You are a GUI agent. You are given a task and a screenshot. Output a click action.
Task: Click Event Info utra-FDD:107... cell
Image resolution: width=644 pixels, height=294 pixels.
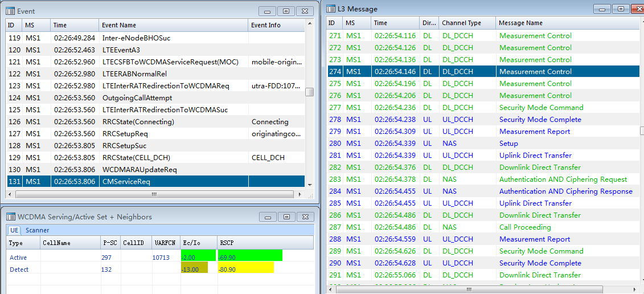click(276, 86)
